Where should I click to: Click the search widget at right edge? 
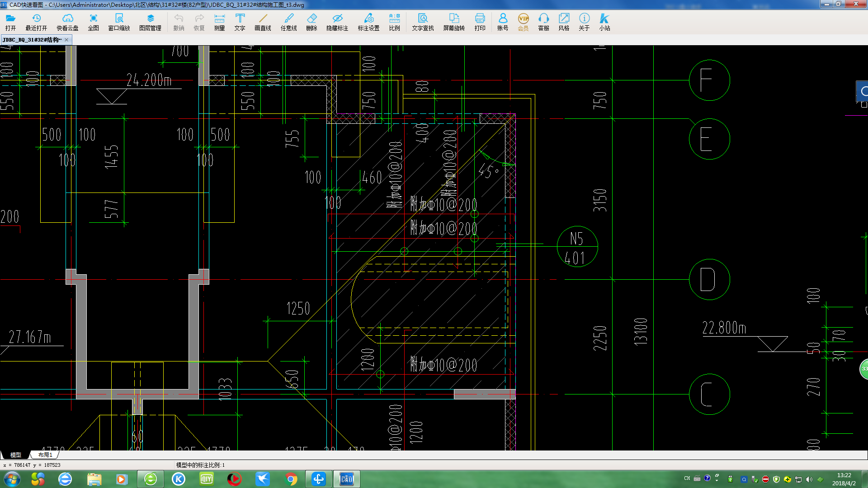(863, 92)
